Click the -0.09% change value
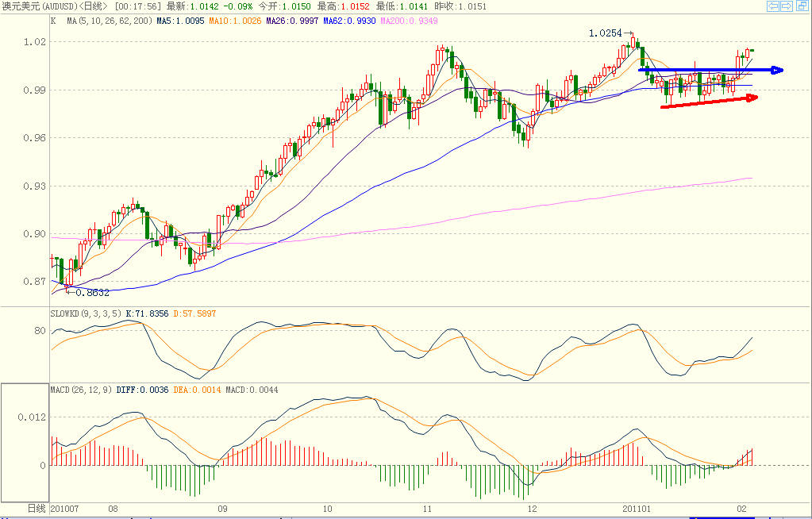The image size is (812, 519). coord(237,6)
